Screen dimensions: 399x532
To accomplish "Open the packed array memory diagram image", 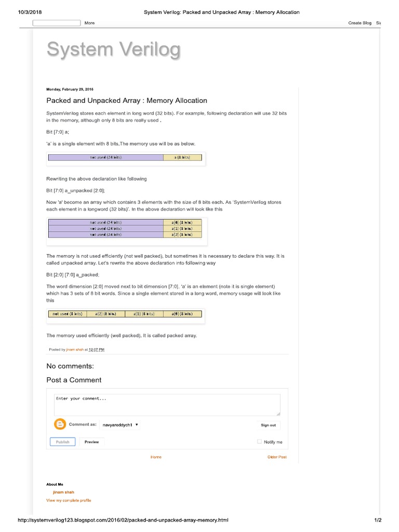I will point(125,314).
